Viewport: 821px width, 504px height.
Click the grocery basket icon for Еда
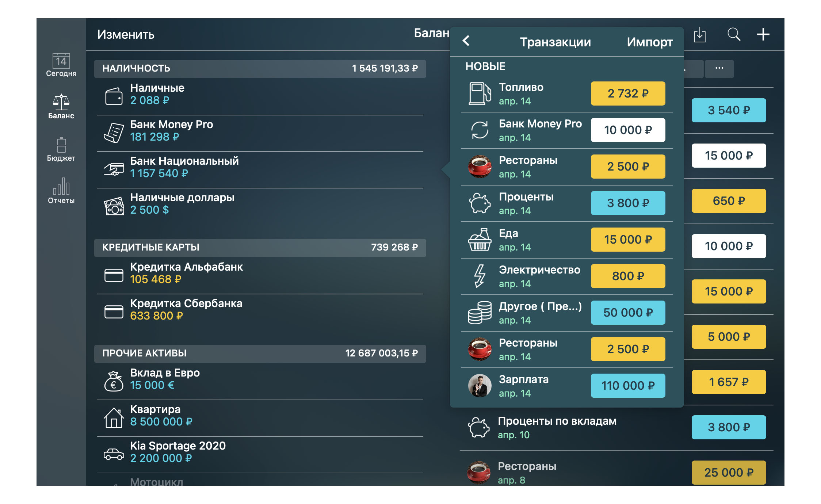coord(480,240)
